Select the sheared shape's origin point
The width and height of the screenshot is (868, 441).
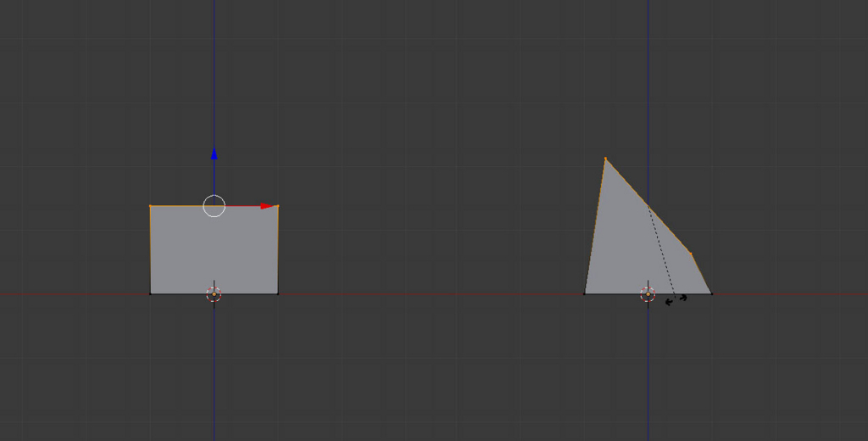[648, 294]
